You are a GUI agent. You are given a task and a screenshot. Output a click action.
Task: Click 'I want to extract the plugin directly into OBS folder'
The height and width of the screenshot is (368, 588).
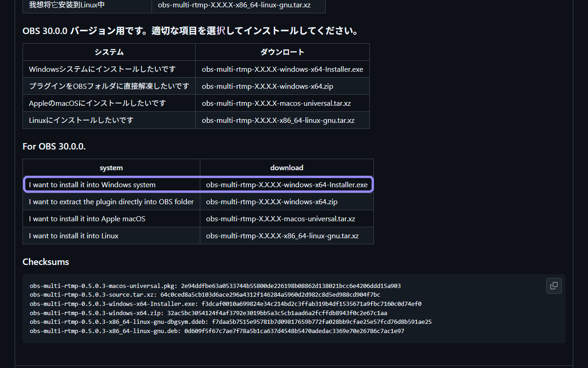coord(112,202)
